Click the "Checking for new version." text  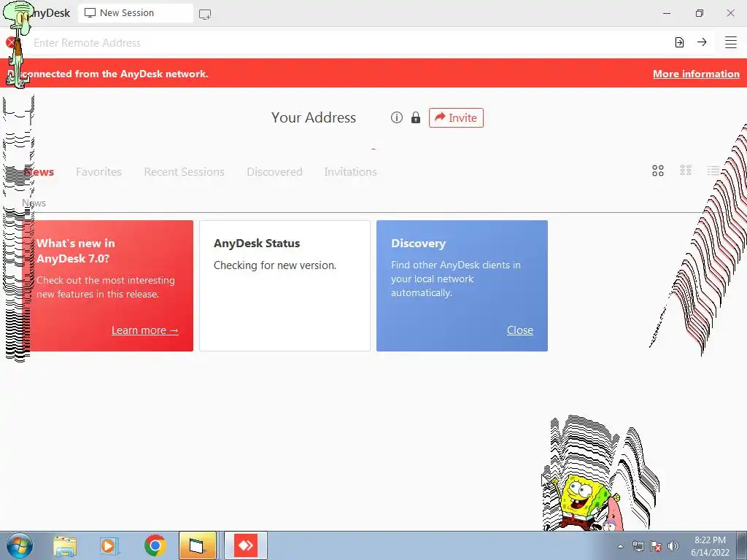click(275, 265)
